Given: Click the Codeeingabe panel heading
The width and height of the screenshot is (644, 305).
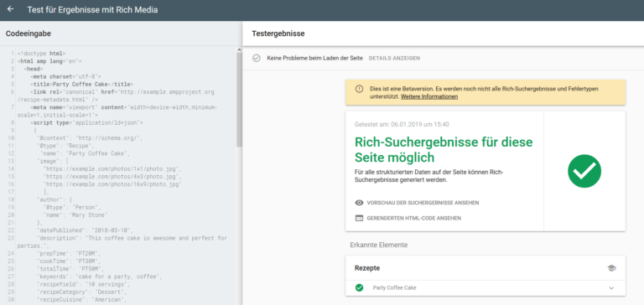Looking at the screenshot, I should point(29,34).
